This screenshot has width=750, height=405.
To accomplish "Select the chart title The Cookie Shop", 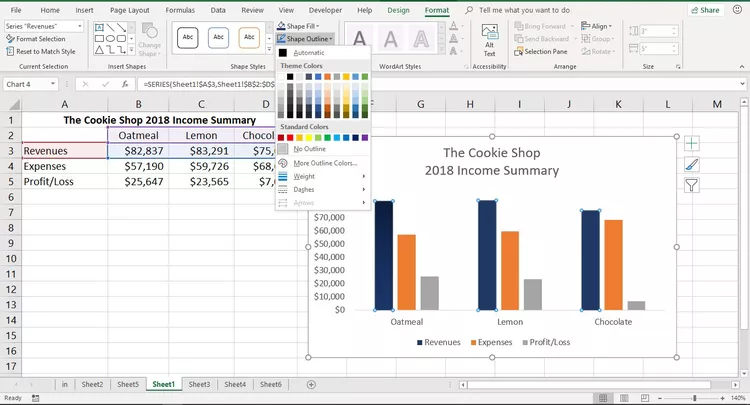I will pyautogui.click(x=492, y=162).
